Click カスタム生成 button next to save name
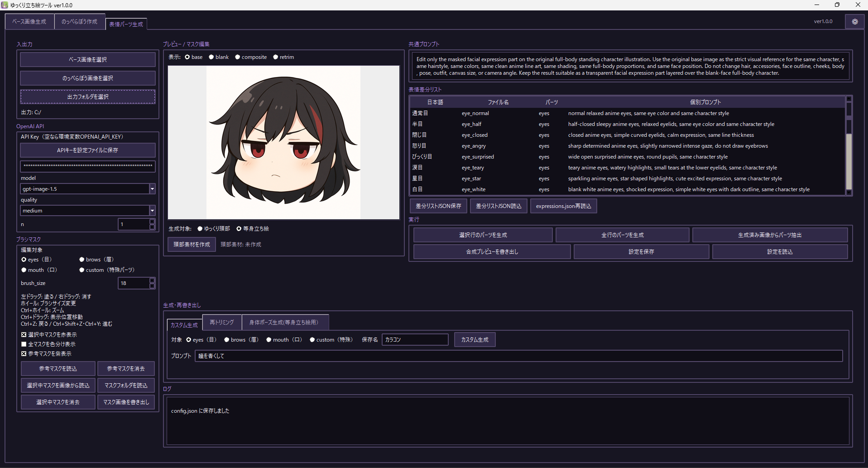 coord(475,340)
